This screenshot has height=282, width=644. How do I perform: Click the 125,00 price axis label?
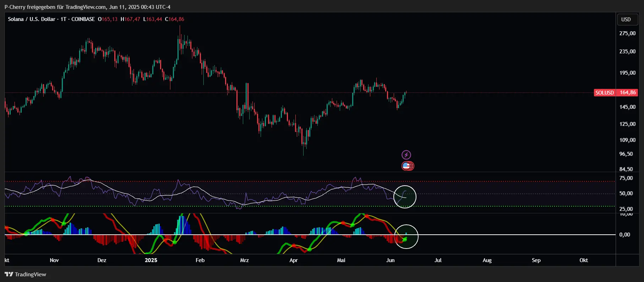pos(627,124)
